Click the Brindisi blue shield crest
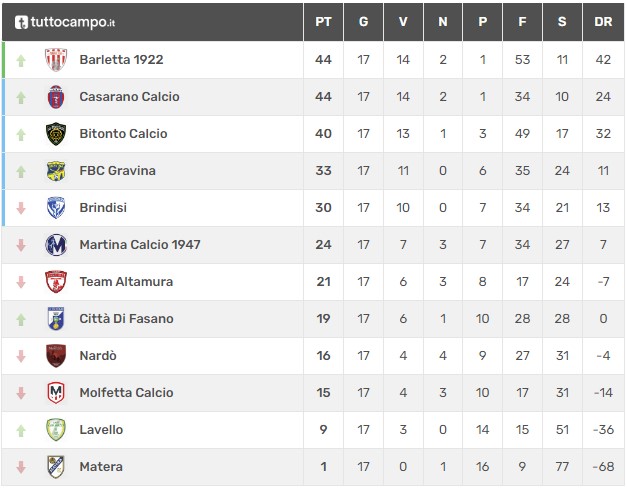The height and width of the screenshot is (490, 627). coord(56,208)
